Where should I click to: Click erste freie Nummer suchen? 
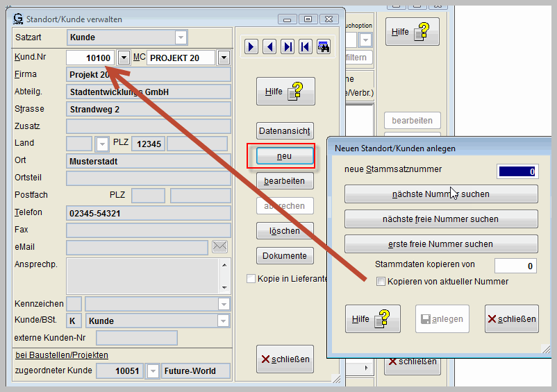click(441, 244)
